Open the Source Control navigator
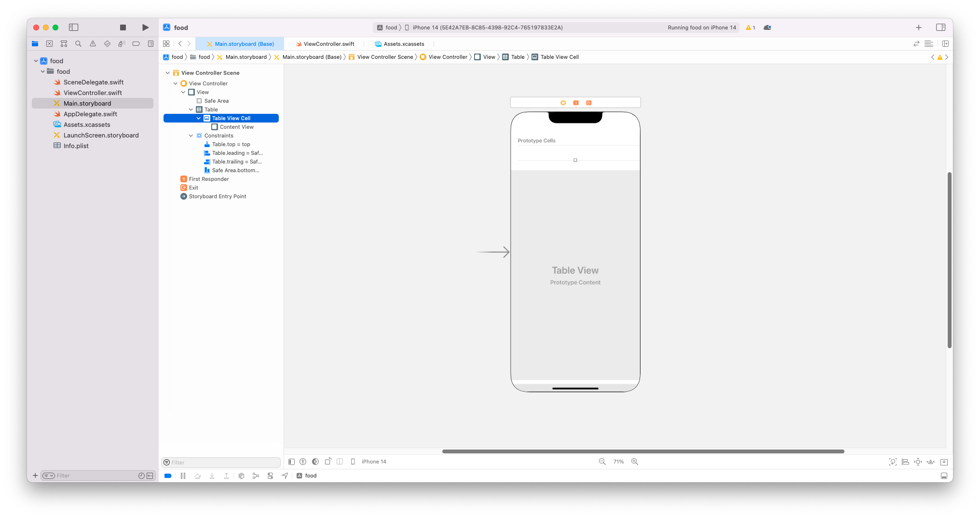 pyautogui.click(x=49, y=44)
